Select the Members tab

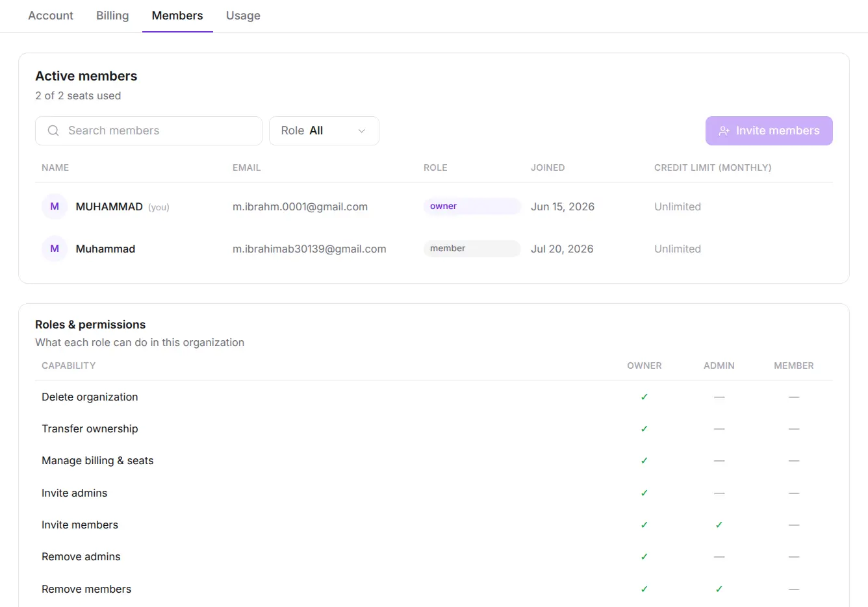(177, 16)
